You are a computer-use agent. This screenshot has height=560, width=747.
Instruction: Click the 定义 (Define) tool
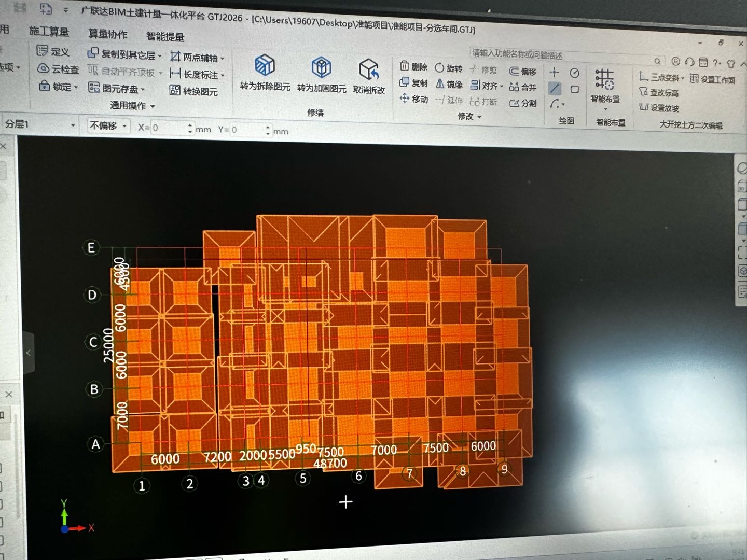pyautogui.click(x=53, y=51)
